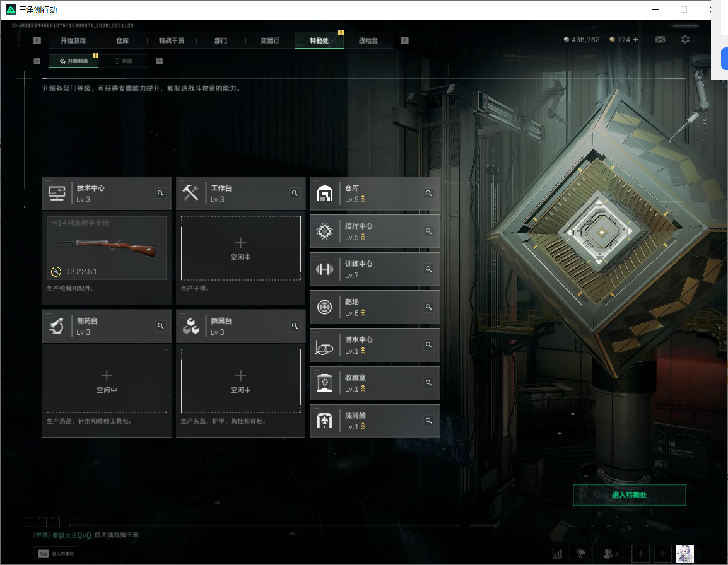Click the 靶场 target icon
The width and height of the screenshot is (728, 565).
click(324, 307)
